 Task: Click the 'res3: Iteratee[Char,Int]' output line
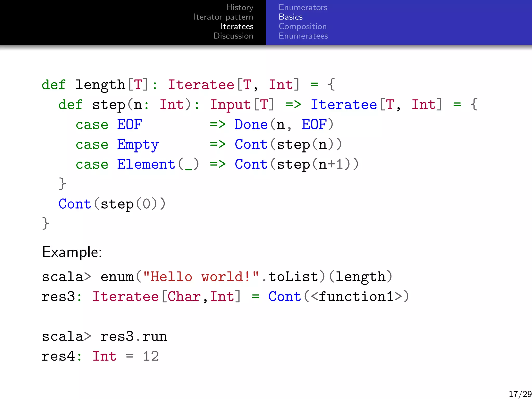225,297
